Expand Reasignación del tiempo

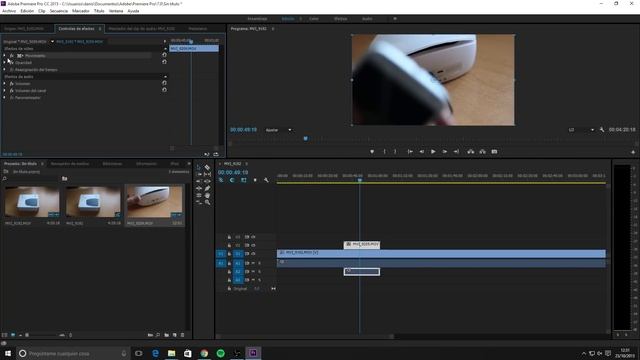pos(4,69)
